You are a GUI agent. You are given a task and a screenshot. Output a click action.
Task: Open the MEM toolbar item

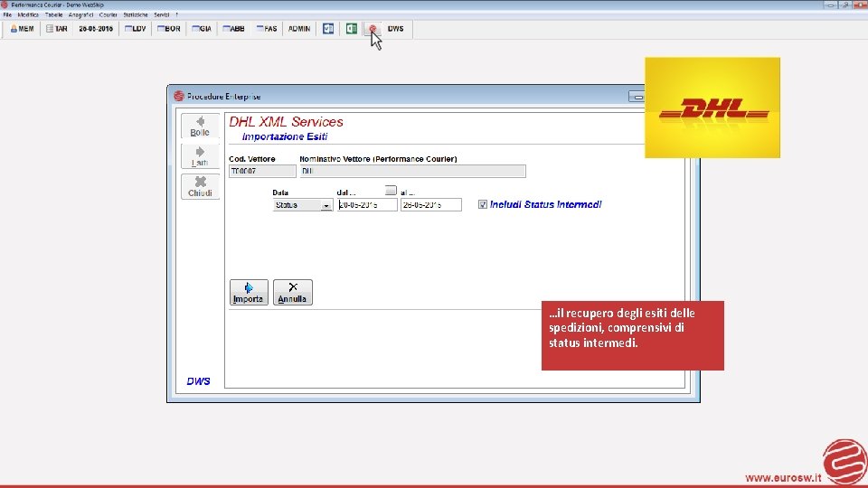[x=22, y=29]
